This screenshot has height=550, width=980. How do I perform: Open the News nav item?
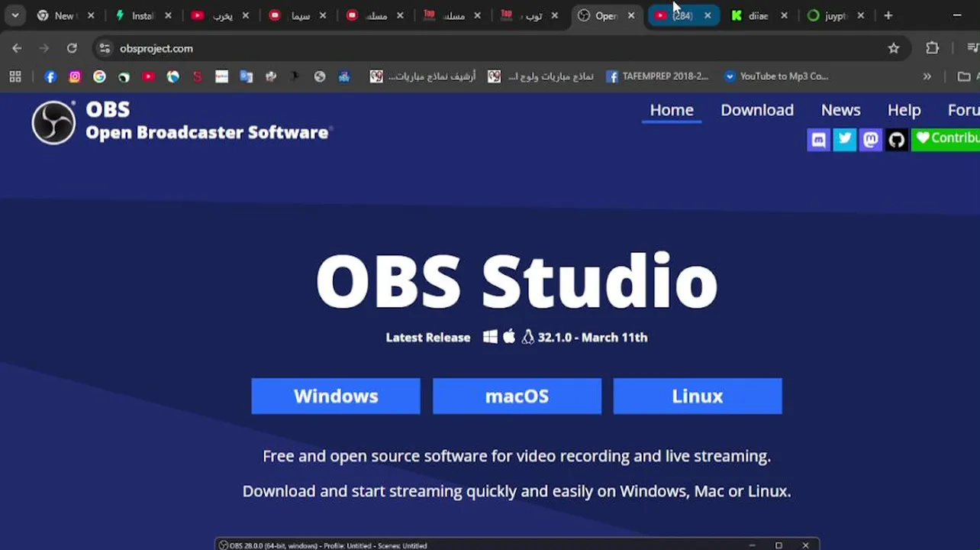point(840,110)
